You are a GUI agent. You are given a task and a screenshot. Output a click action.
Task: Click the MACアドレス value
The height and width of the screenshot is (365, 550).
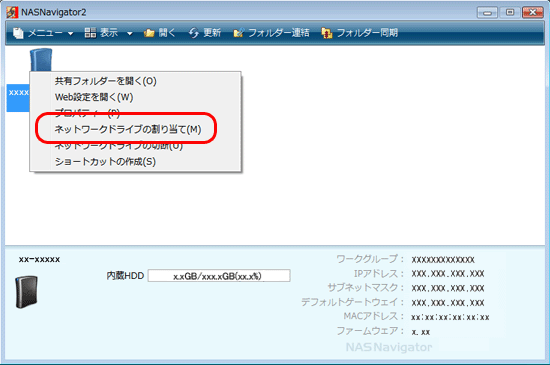click(x=450, y=317)
